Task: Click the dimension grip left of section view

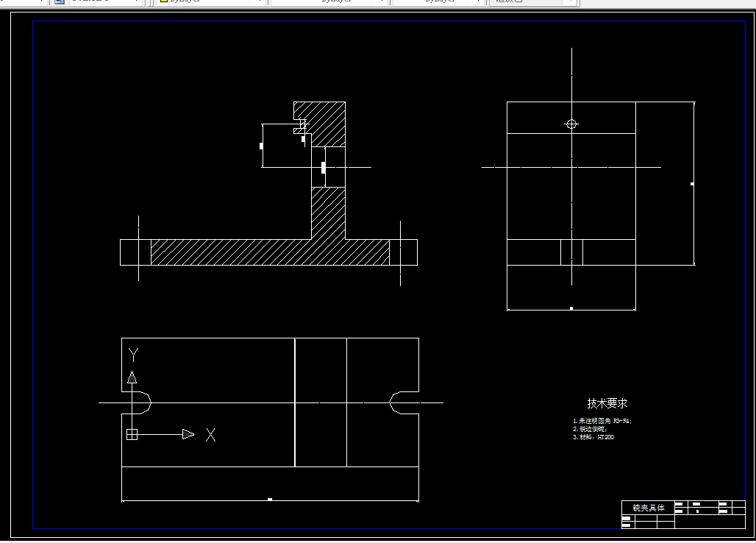Action: coord(261,146)
